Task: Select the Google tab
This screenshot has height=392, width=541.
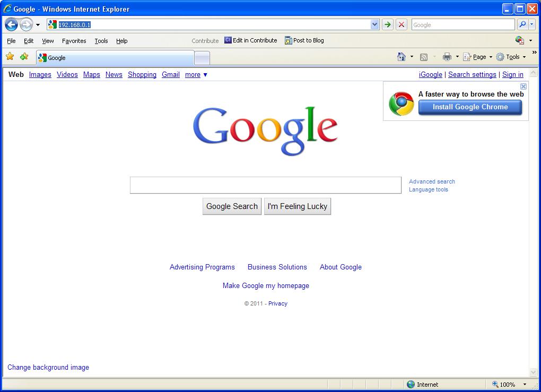Action: tap(115, 58)
